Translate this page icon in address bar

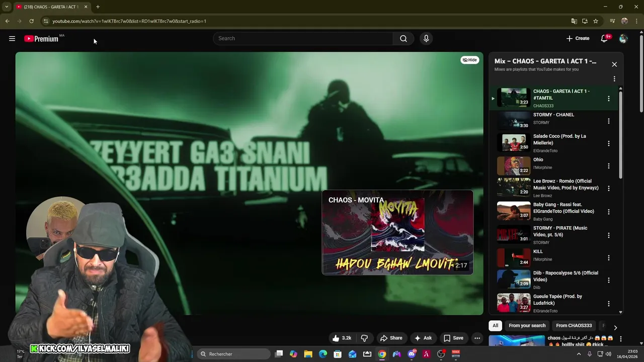click(574, 21)
